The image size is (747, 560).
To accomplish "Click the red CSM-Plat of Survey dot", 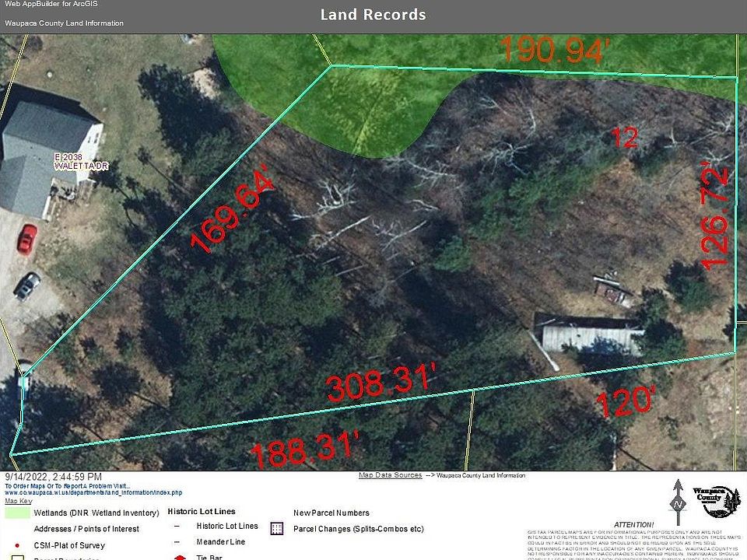I will (x=16, y=545).
